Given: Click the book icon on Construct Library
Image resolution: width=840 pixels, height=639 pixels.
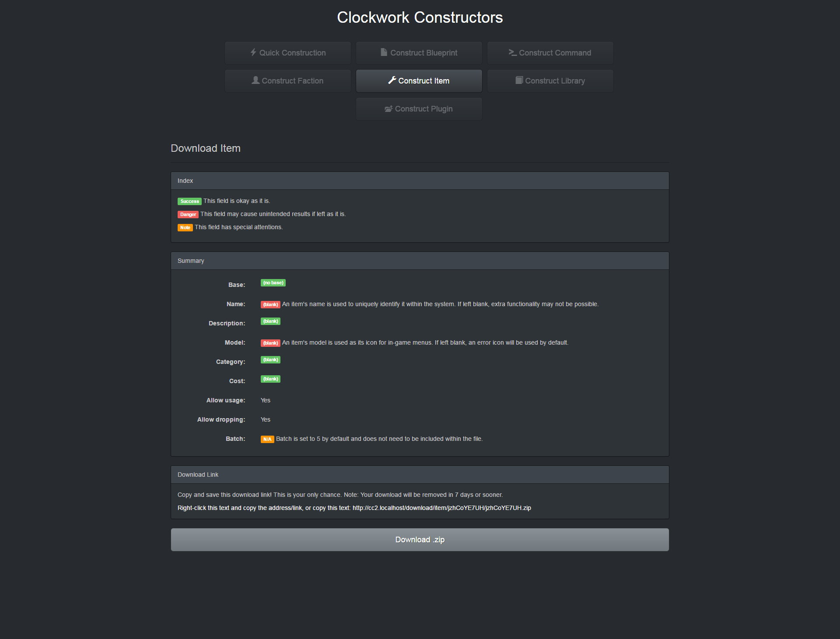Looking at the screenshot, I should (519, 80).
